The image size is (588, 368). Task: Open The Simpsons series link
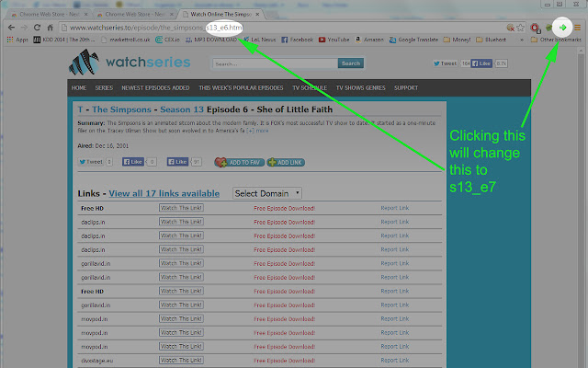tap(121, 109)
